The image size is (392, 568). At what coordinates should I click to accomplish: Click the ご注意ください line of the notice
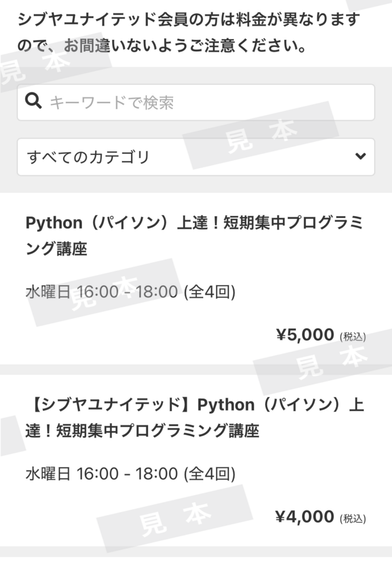(161, 47)
